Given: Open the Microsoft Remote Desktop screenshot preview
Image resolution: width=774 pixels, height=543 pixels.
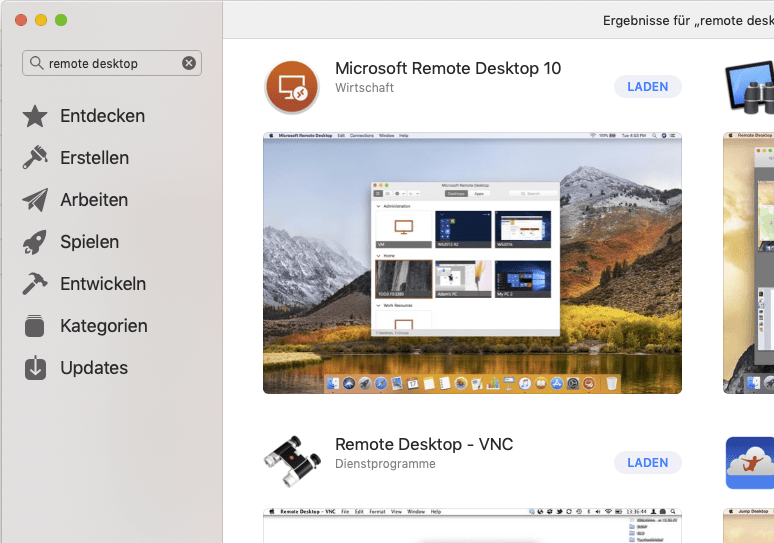Looking at the screenshot, I should tap(472, 263).
